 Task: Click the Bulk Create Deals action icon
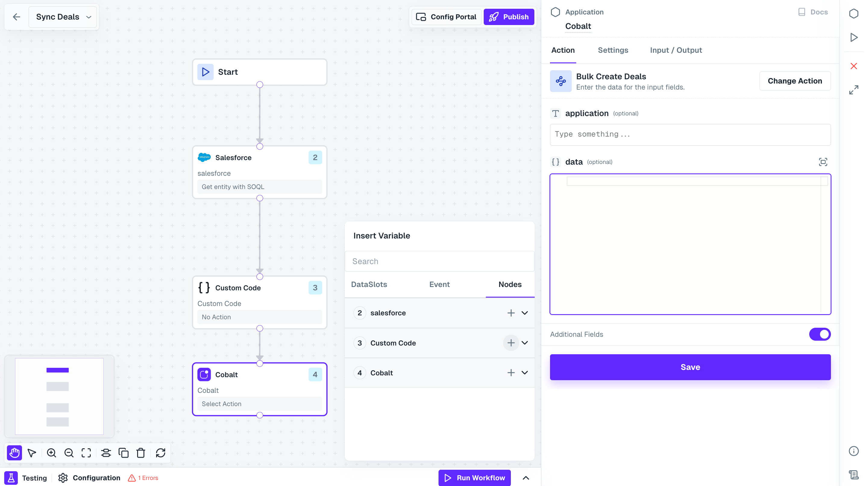coord(561,81)
